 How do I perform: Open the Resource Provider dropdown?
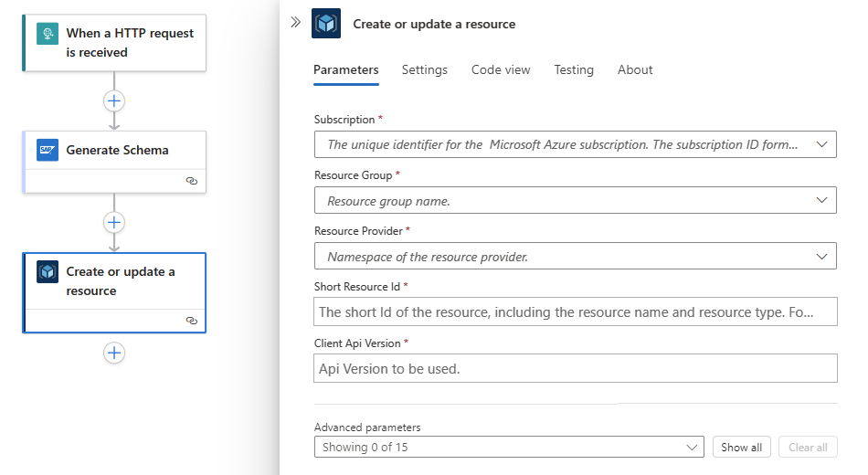[x=575, y=257]
